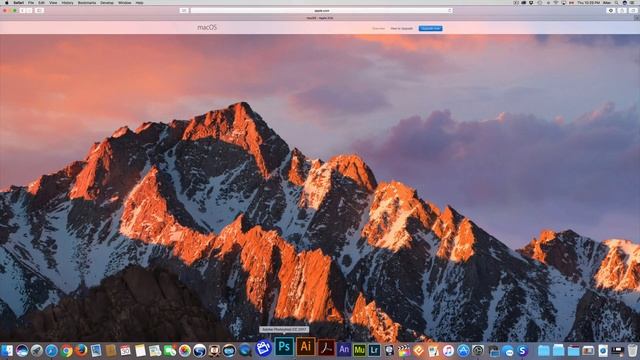Screen dimensions: 640x360
Task: Open the How to Upgrade link
Action: click(x=402, y=28)
